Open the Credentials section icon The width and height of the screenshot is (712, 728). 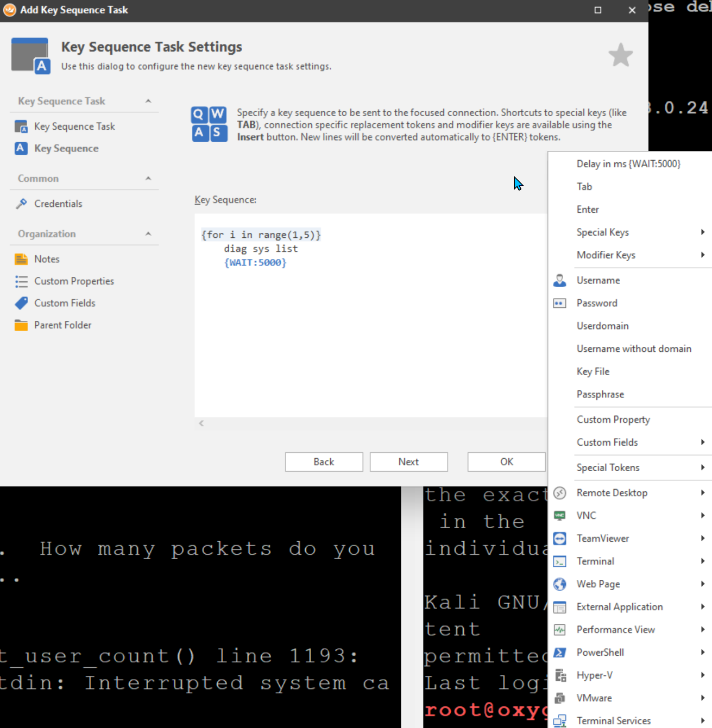(21, 204)
